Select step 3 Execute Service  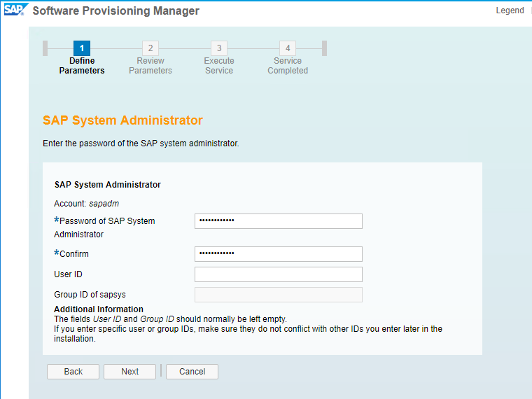[219, 58]
